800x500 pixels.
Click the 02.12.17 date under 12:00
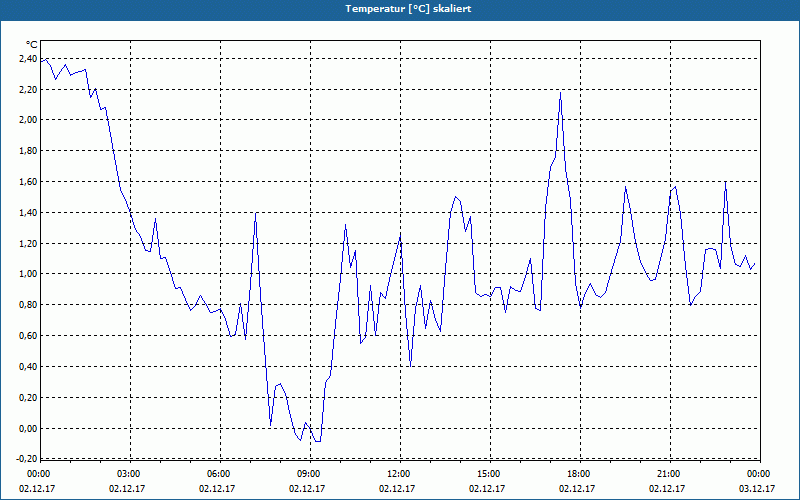(397, 489)
